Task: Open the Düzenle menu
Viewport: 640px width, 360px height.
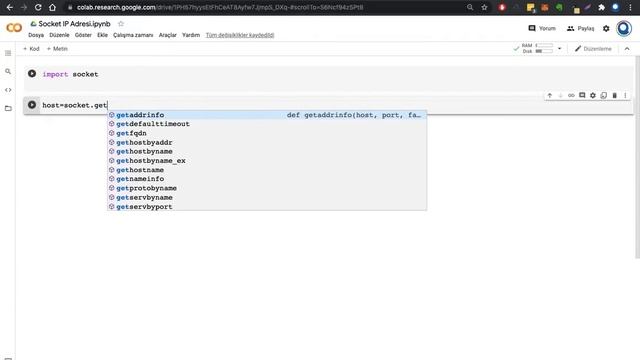Action: (59, 35)
